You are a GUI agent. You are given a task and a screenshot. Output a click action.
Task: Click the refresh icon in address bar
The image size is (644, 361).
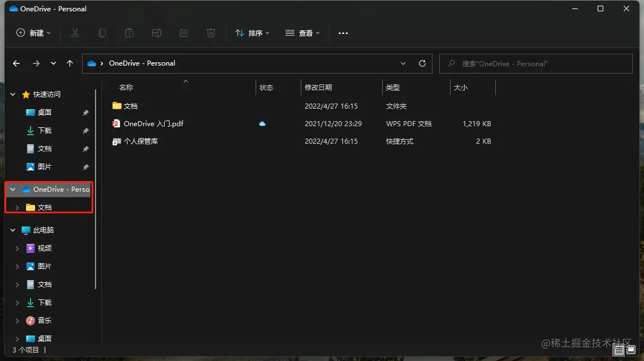coord(422,63)
